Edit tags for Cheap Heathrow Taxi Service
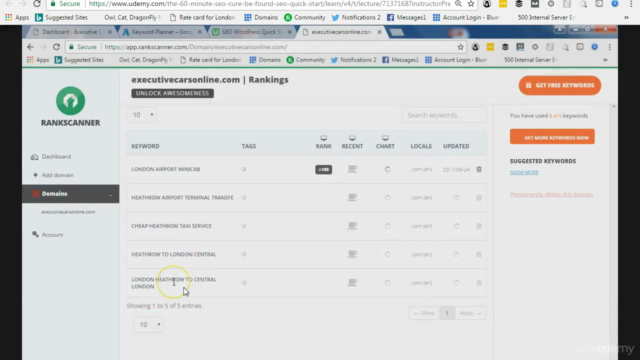Viewport: 640px width, 360px height. [244, 226]
